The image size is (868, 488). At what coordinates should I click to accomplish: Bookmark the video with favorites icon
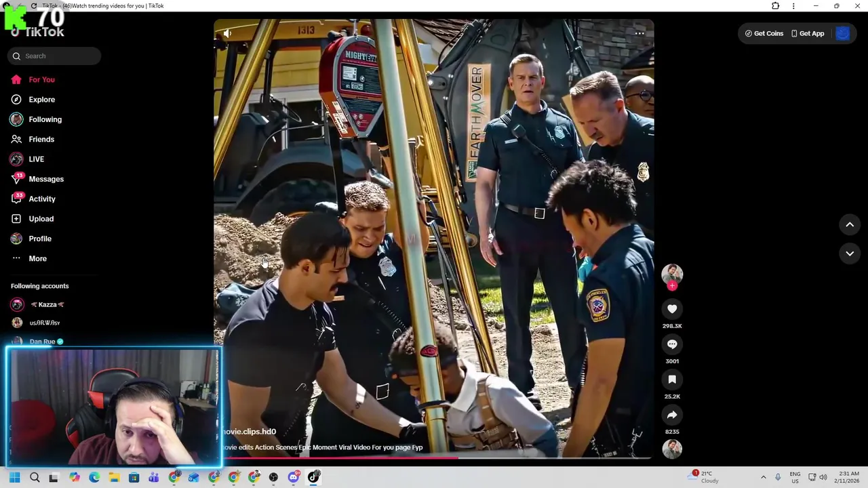(x=672, y=380)
